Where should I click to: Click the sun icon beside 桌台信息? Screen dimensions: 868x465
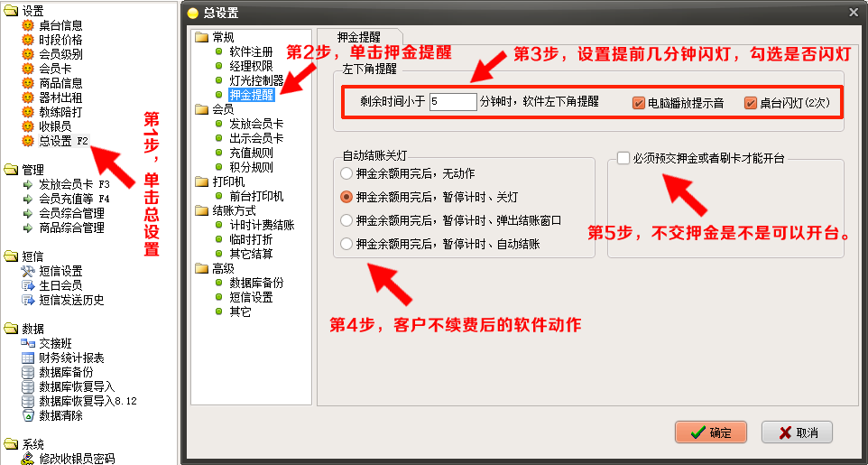coord(27,25)
